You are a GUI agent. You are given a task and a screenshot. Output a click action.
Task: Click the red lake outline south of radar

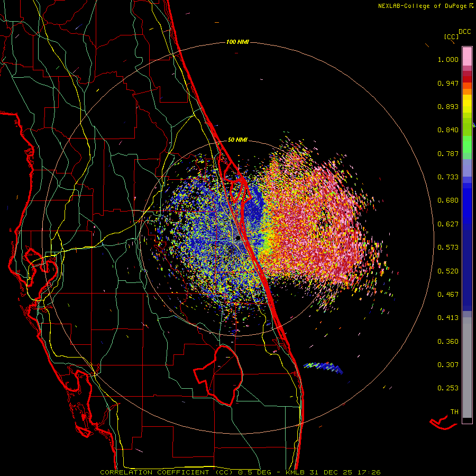tap(219, 375)
